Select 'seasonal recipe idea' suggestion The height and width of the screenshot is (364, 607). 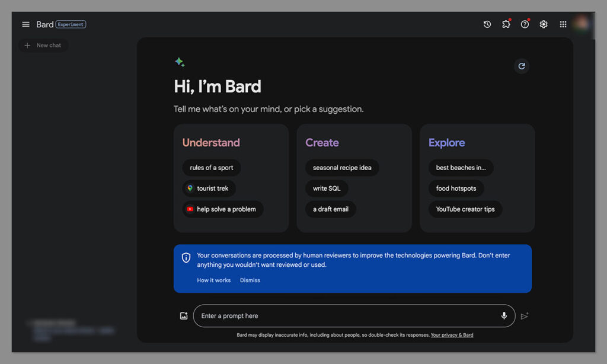[342, 168]
